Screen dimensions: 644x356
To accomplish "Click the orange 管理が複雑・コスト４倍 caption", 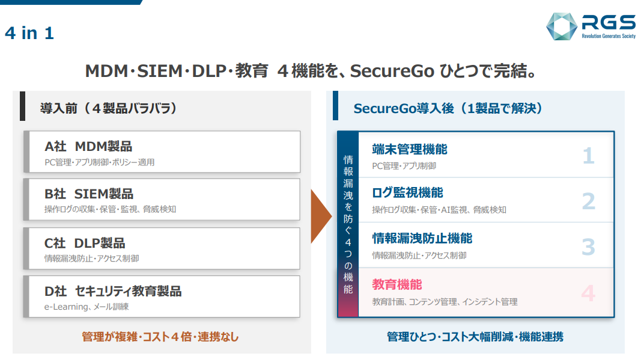I will click(160, 337).
